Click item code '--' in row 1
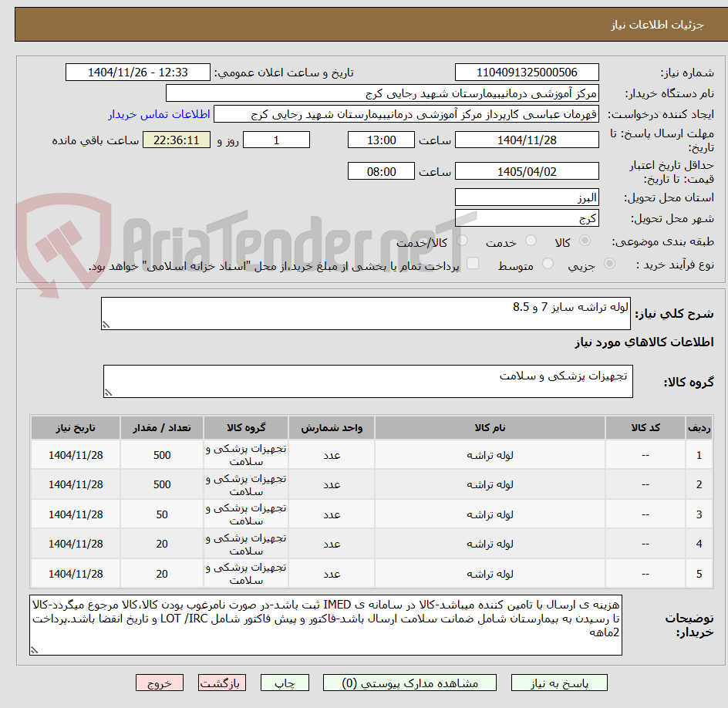This screenshot has height=708, width=728. pyautogui.click(x=645, y=456)
